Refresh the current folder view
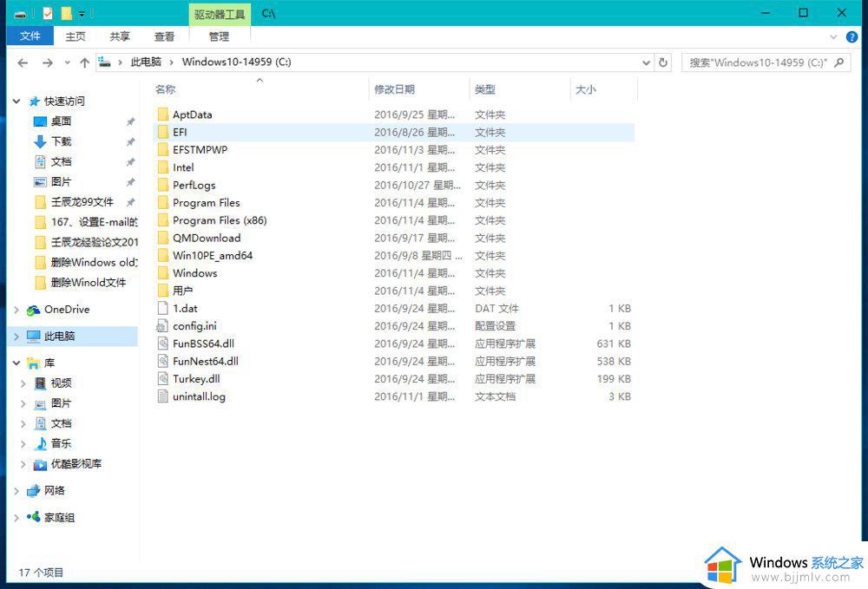The image size is (868, 589). click(663, 62)
